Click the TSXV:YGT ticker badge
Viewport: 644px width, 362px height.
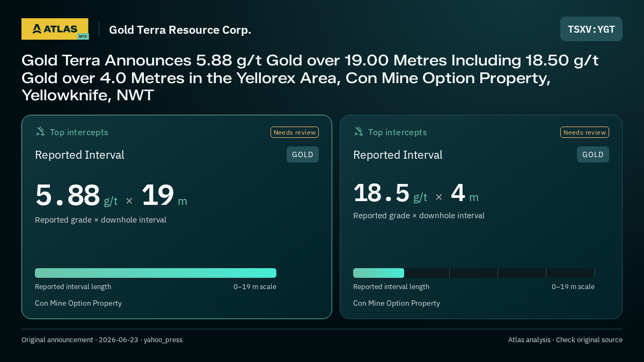click(x=591, y=29)
